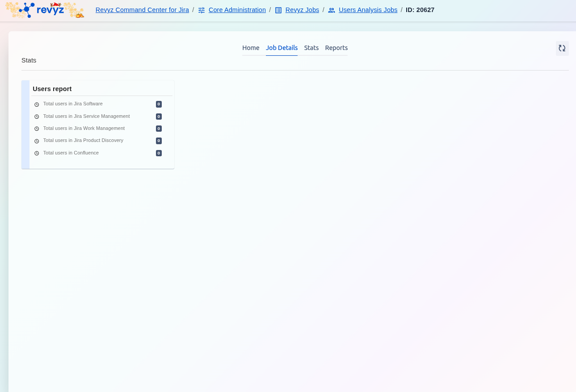The width and height of the screenshot is (576, 392).
Task: Go to Users Analysis Jobs breadcrumb
Action: coord(368,10)
